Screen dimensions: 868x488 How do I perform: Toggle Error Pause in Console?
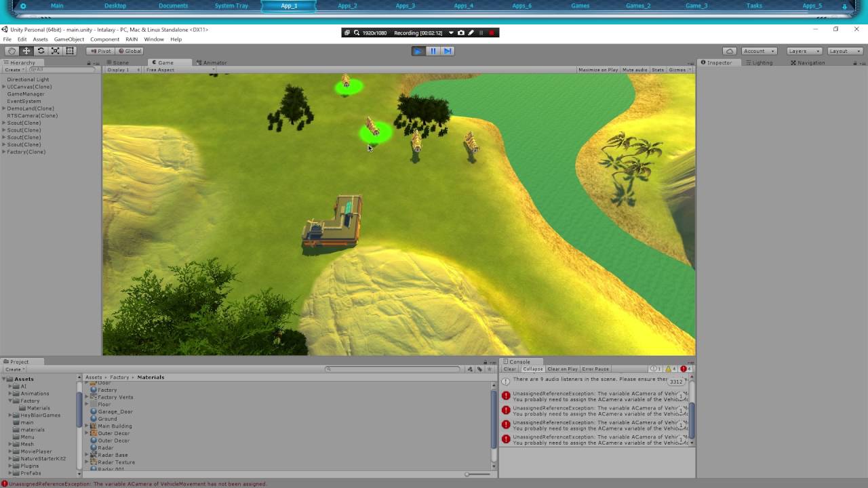coord(595,369)
